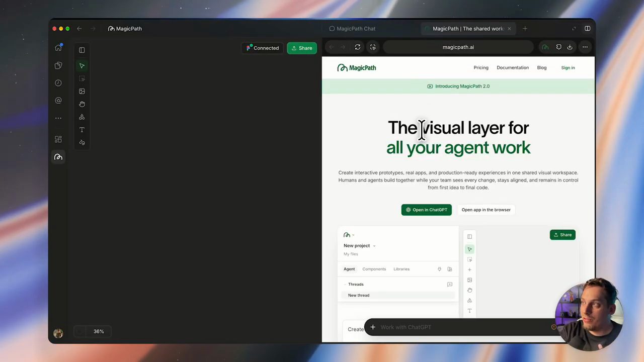
Task: Toggle the panel icon in the web preview toolbar
Action: (x=469, y=236)
